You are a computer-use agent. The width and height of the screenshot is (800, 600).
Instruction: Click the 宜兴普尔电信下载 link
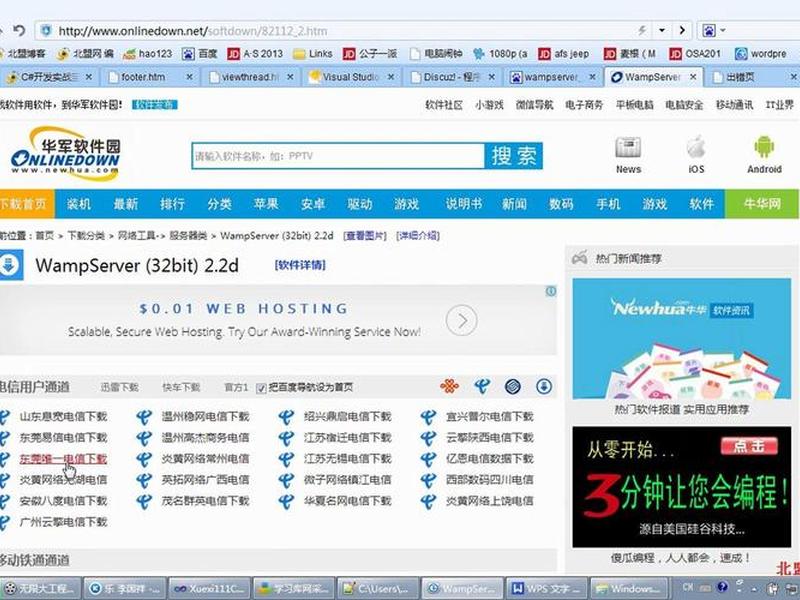[489, 416]
